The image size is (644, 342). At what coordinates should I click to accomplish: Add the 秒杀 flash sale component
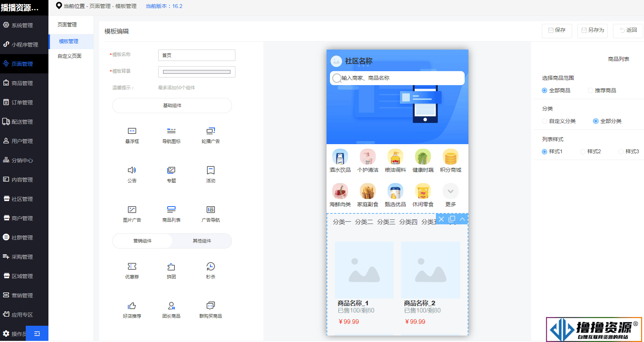(211, 271)
